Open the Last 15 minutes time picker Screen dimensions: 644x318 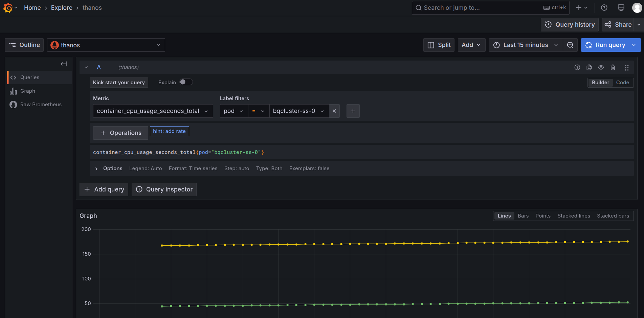point(526,45)
